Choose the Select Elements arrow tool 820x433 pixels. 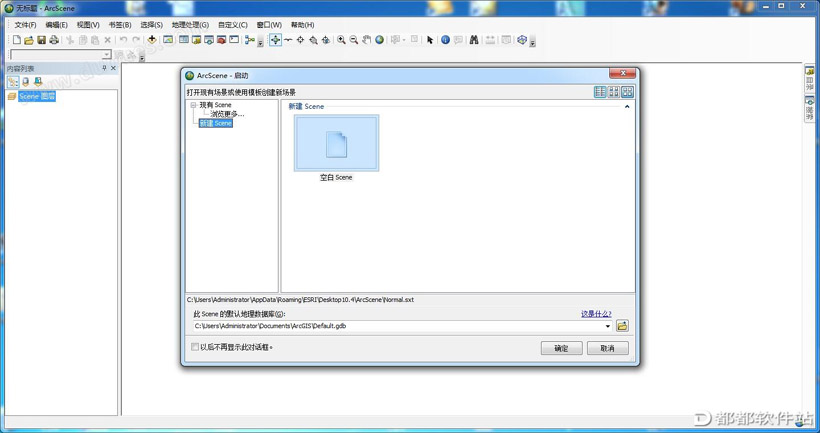click(x=430, y=40)
